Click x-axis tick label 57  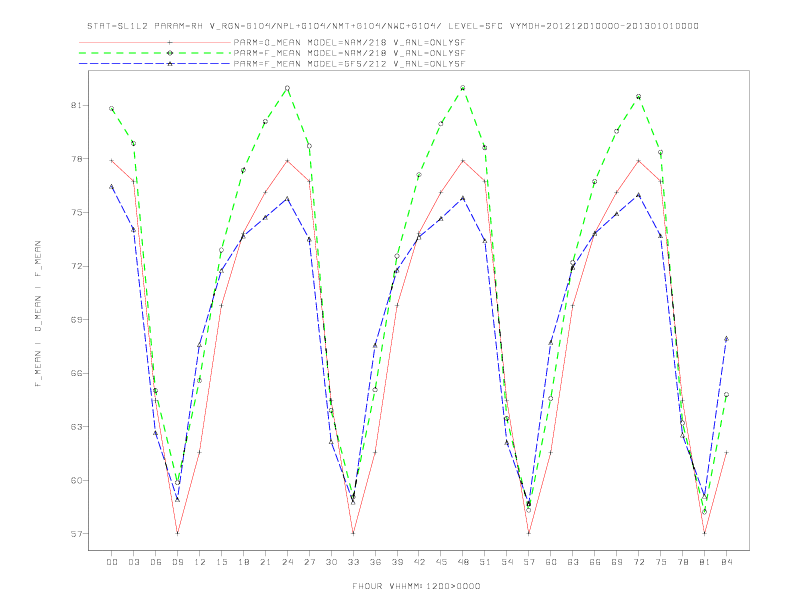pos(529,562)
